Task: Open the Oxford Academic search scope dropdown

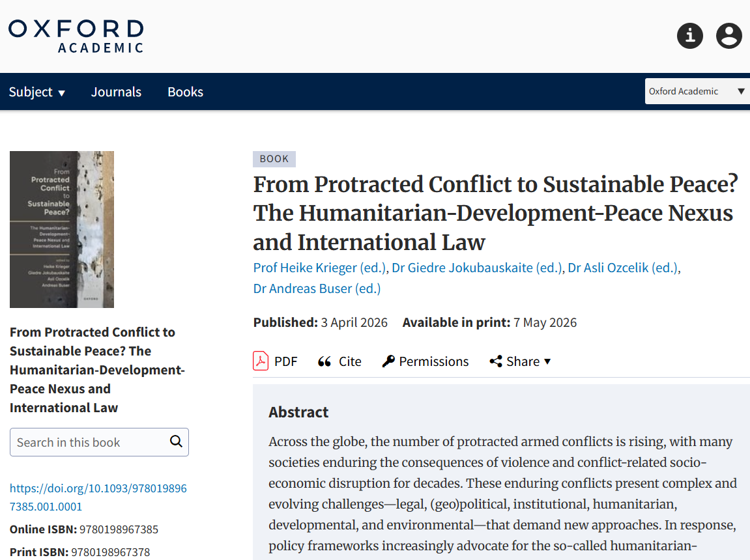Action: pos(697,91)
